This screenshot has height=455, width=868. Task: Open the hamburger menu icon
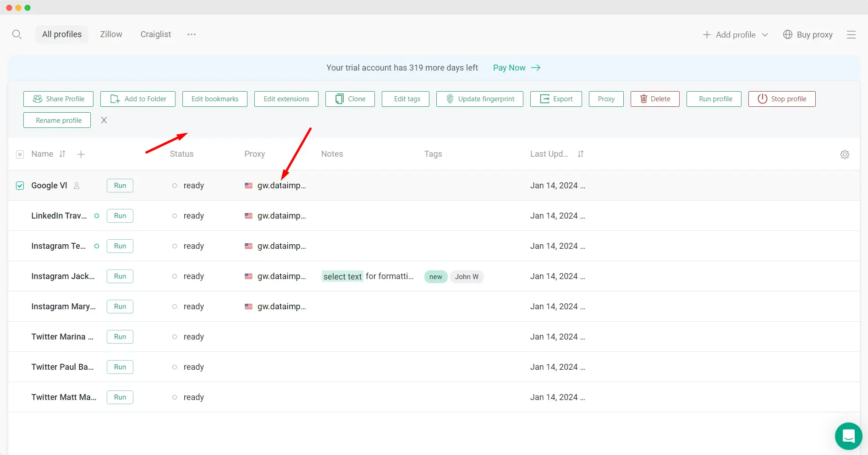coord(851,35)
